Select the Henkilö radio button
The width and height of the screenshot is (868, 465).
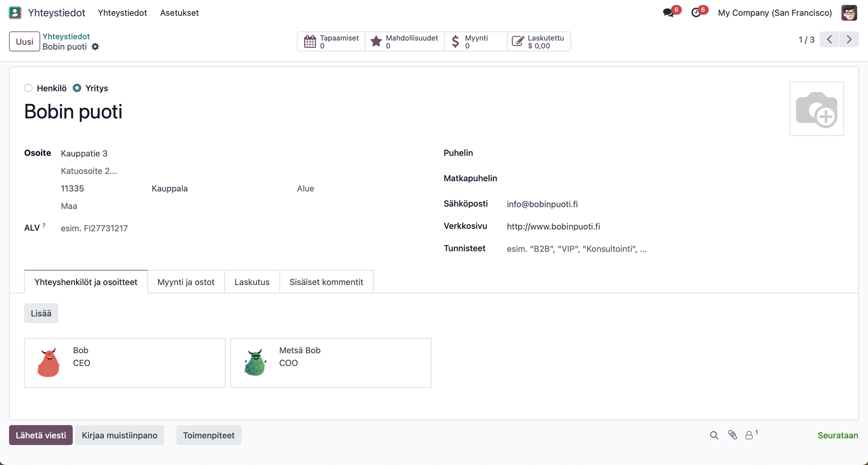pyautogui.click(x=28, y=88)
